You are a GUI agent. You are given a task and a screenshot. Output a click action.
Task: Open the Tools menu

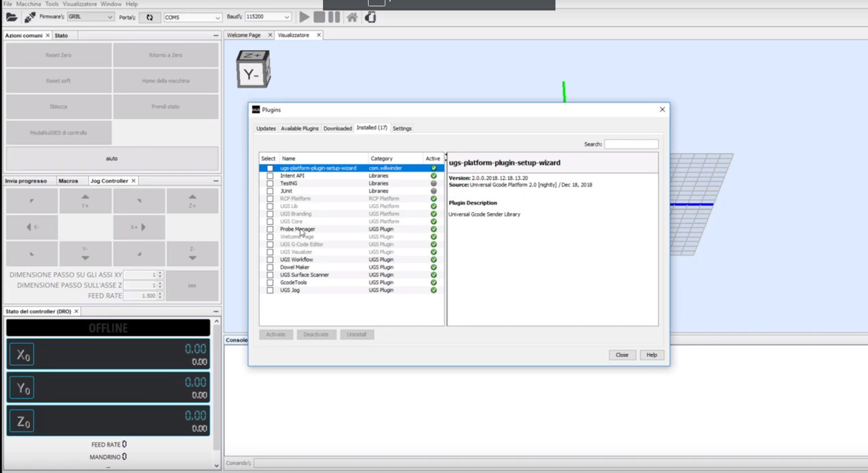tap(52, 4)
